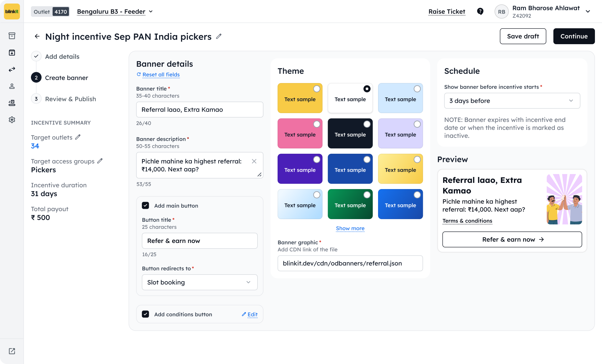Edit the incentive title with pencil icon
Viewport: 602px width, 364px height.
tap(219, 36)
